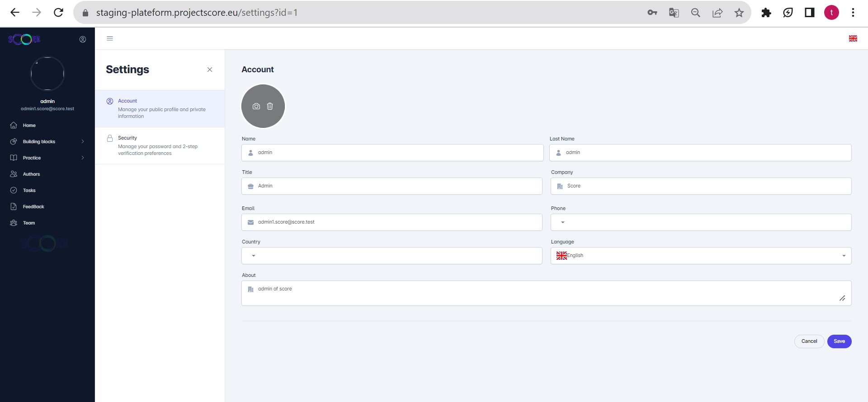Screen dimensions: 868x402
Task: Bookmark this page with the star icon
Action: point(739,13)
